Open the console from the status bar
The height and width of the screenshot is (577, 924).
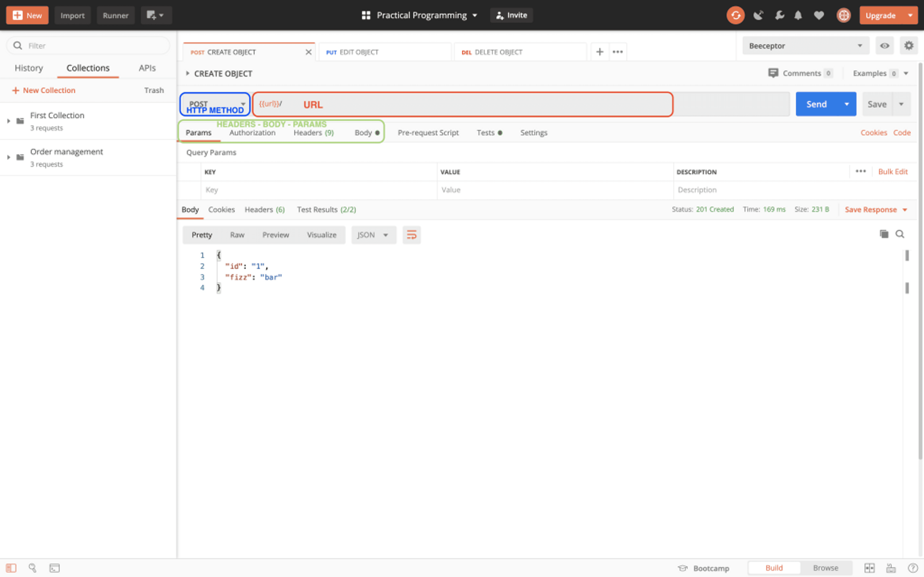55,568
